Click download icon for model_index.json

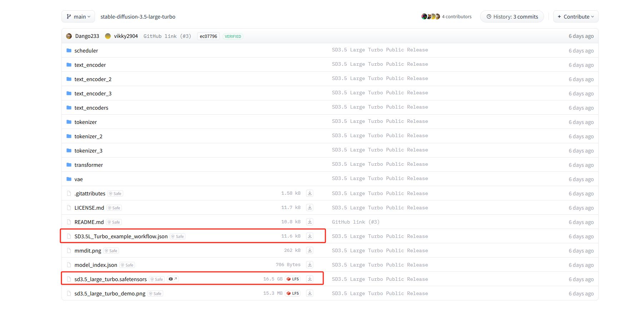click(310, 265)
